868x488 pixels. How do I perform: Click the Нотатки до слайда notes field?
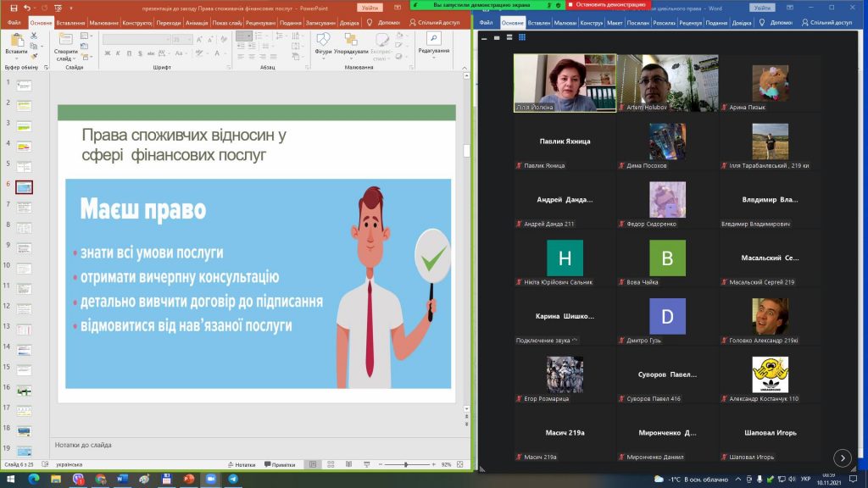tap(259, 445)
